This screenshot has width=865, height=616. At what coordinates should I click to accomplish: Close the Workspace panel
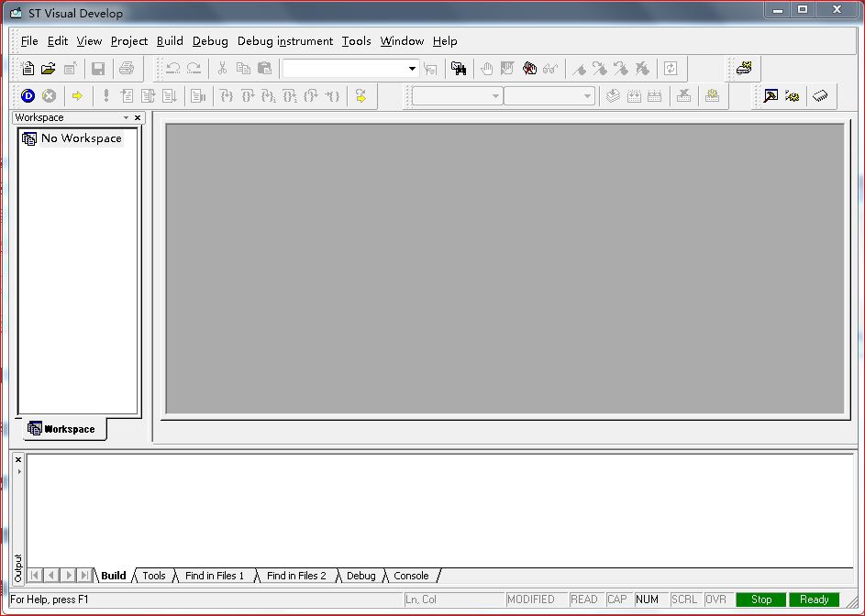pos(139,118)
